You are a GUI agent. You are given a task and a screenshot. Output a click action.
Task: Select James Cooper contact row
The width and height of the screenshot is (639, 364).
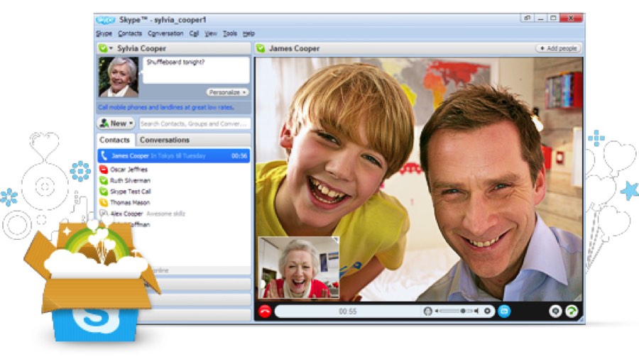click(174, 156)
